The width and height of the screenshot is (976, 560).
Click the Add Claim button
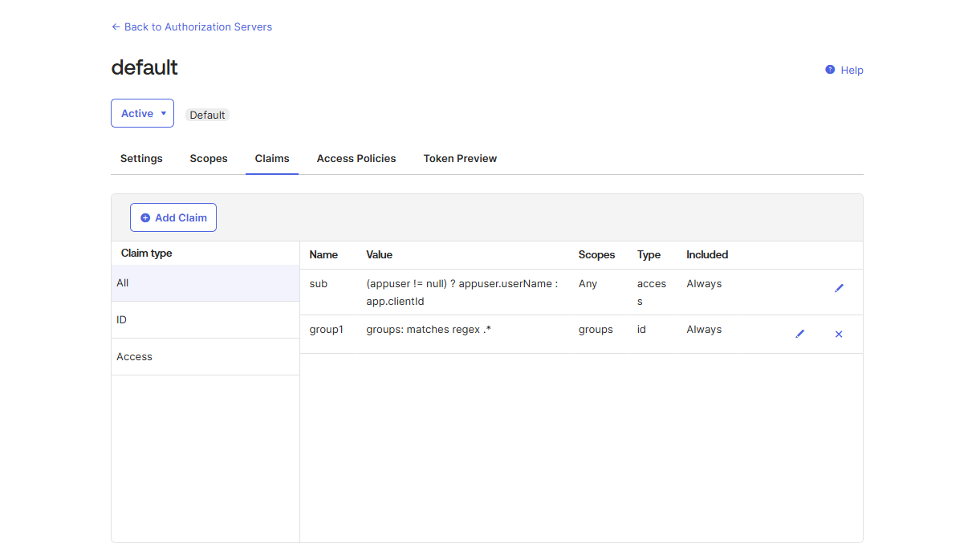(173, 217)
